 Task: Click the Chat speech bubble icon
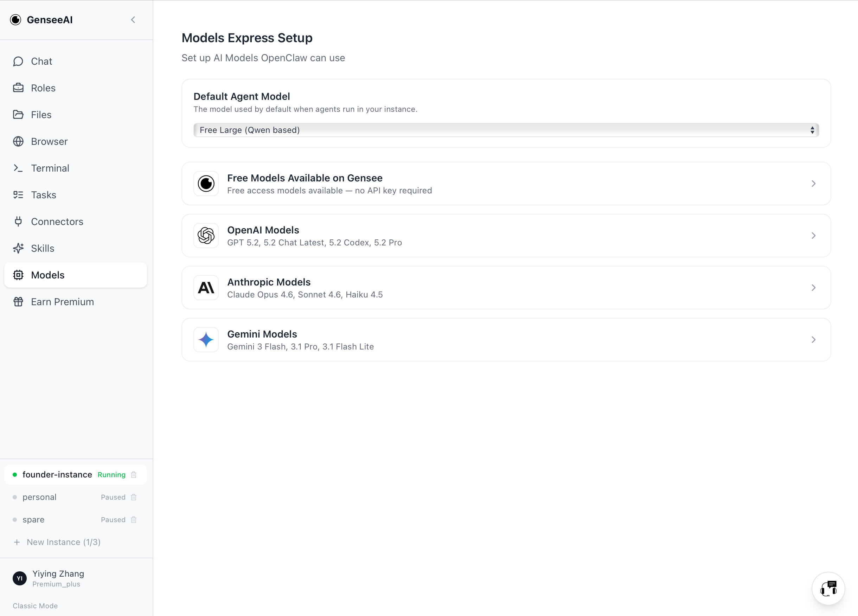tap(18, 61)
